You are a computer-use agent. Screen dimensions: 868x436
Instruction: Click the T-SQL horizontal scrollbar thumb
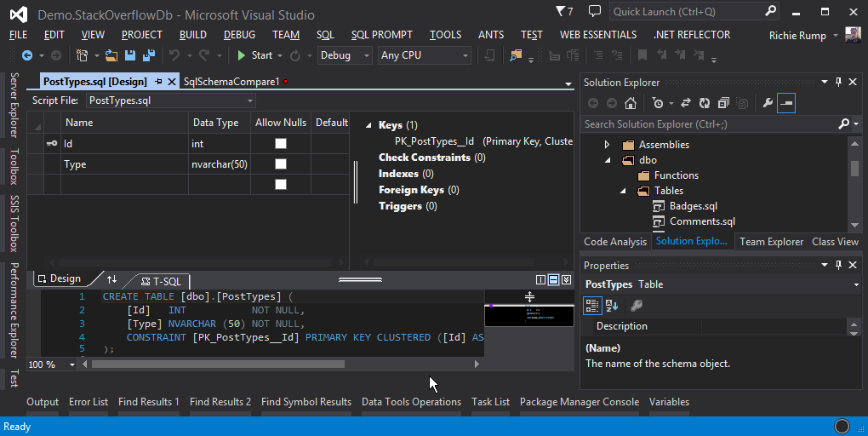218,364
